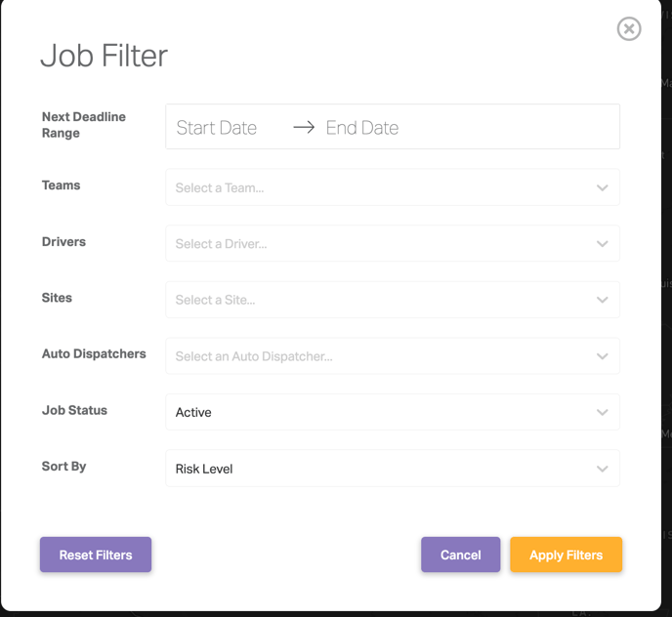The width and height of the screenshot is (672, 617).
Task: Open the Drivers dropdown chevron
Action: (602, 244)
